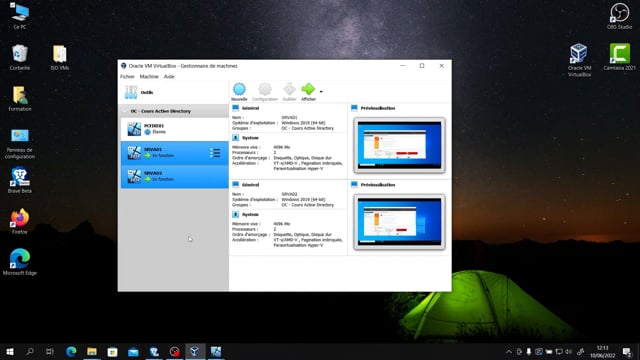Click the taskbar search icon
Image resolution: width=640 pixels, height=360 pixels.
30,351
